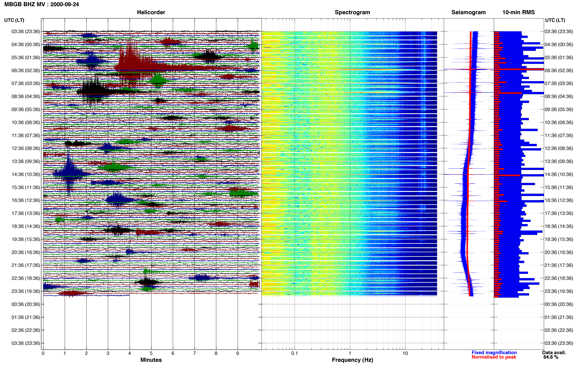
Task: Click the left 'UTC (LT)' axis label
Action: [14, 20]
